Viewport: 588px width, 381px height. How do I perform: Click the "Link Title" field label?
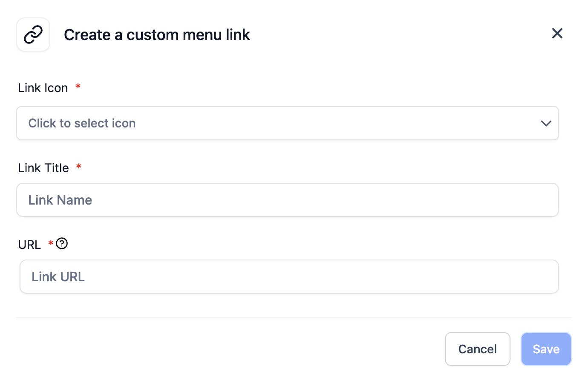(x=43, y=168)
